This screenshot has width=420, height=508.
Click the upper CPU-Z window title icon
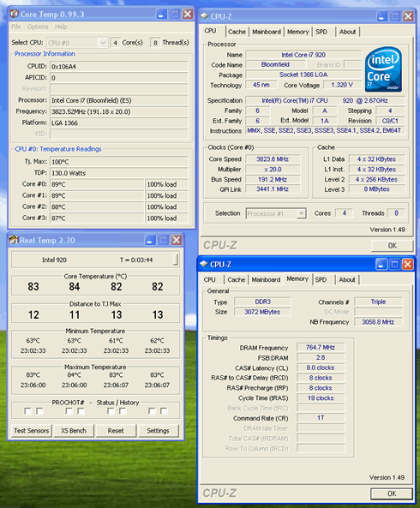click(x=204, y=16)
